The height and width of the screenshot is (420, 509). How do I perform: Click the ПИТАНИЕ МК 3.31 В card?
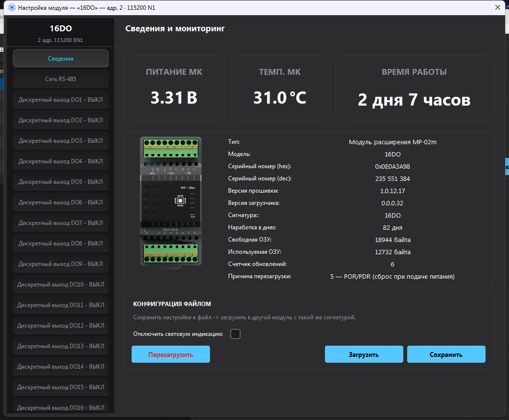174,88
